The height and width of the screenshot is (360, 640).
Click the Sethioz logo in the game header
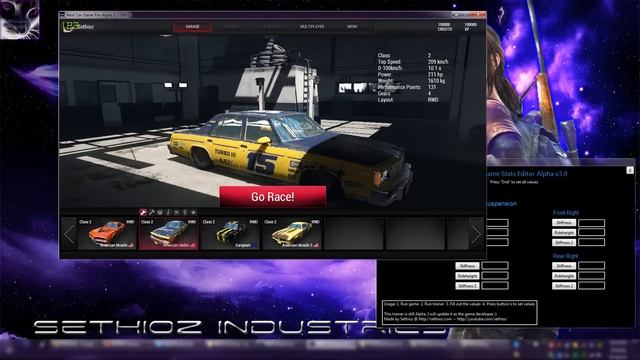[x=78, y=27]
